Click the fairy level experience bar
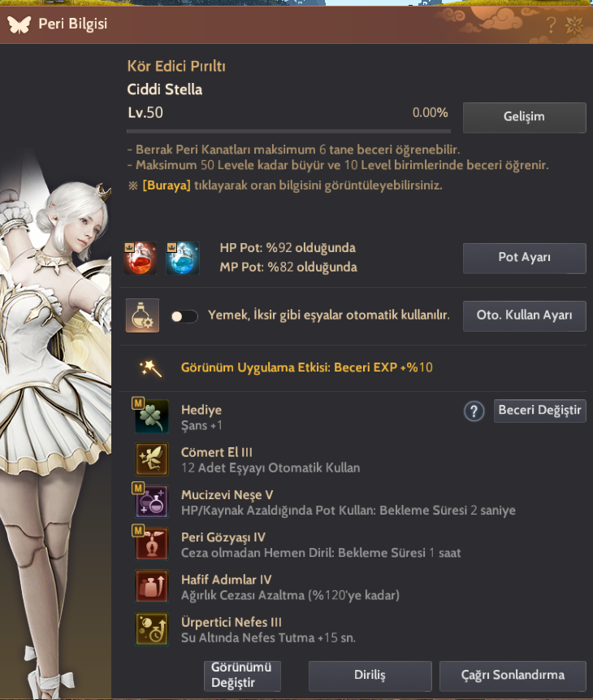This screenshot has width=593, height=700. [x=288, y=131]
